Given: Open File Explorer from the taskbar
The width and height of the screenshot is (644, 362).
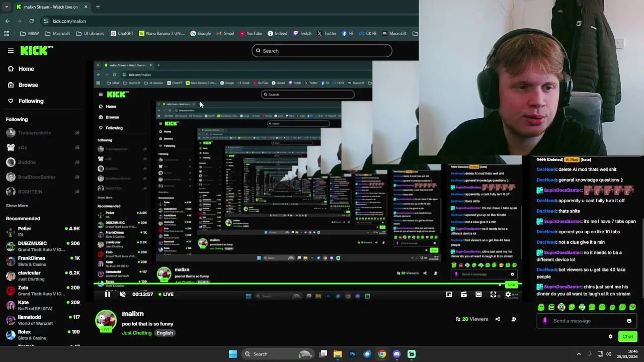Looking at the screenshot, I should pyautogui.click(x=338, y=354).
